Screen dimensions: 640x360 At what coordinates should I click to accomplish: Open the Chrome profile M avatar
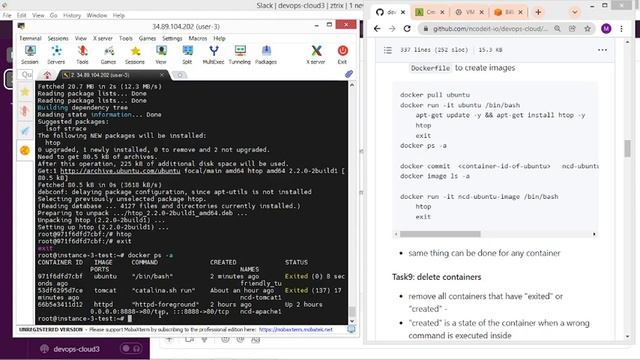606,29
